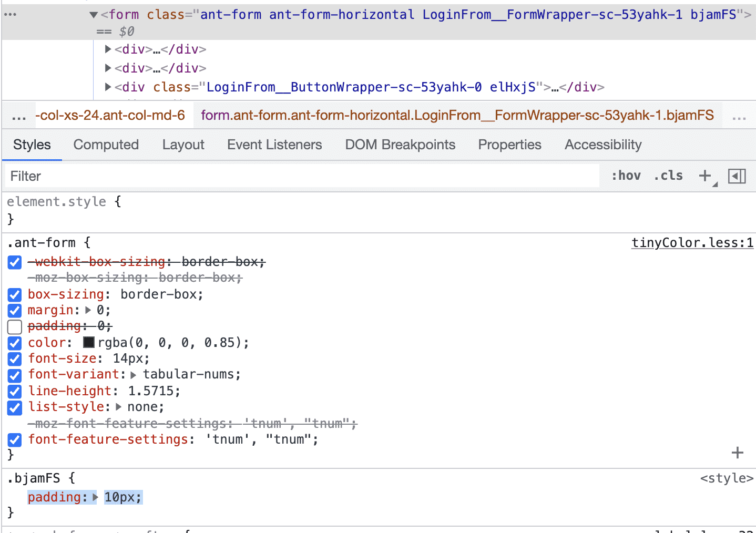Enable the disabled padding: 0 checkbox
The height and width of the screenshot is (533, 756).
pyautogui.click(x=15, y=326)
